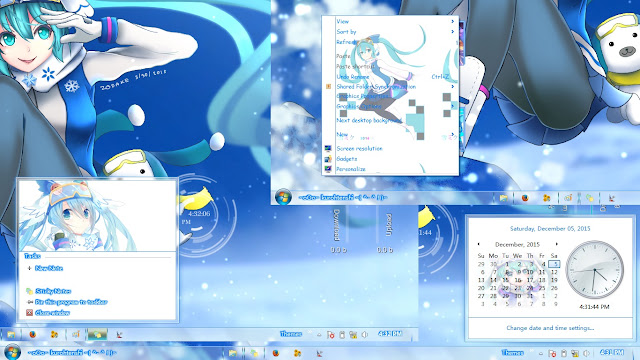This screenshot has height=360, width=640.
Task: Go to next month in calendar
Action: tap(556, 244)
